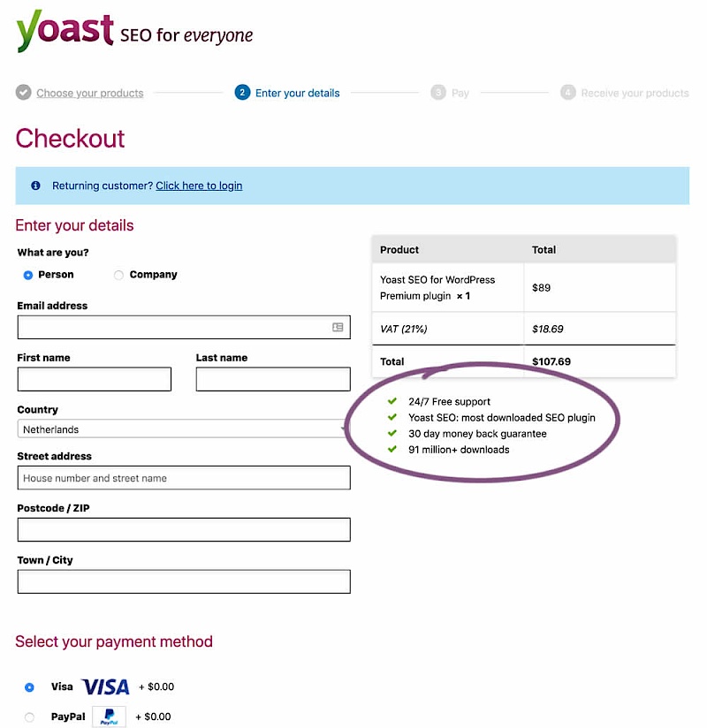The height and width of the screenshot is (728, 707).
Task: Click the Receive your products step
Action: (x=635, y=93)
